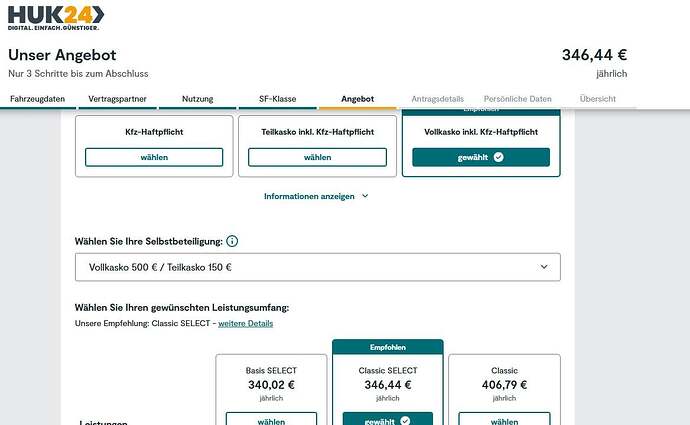The height and width of the screenshot is (425, 690).
Task: Open the Übersicht tab
Action: [598, 99]
